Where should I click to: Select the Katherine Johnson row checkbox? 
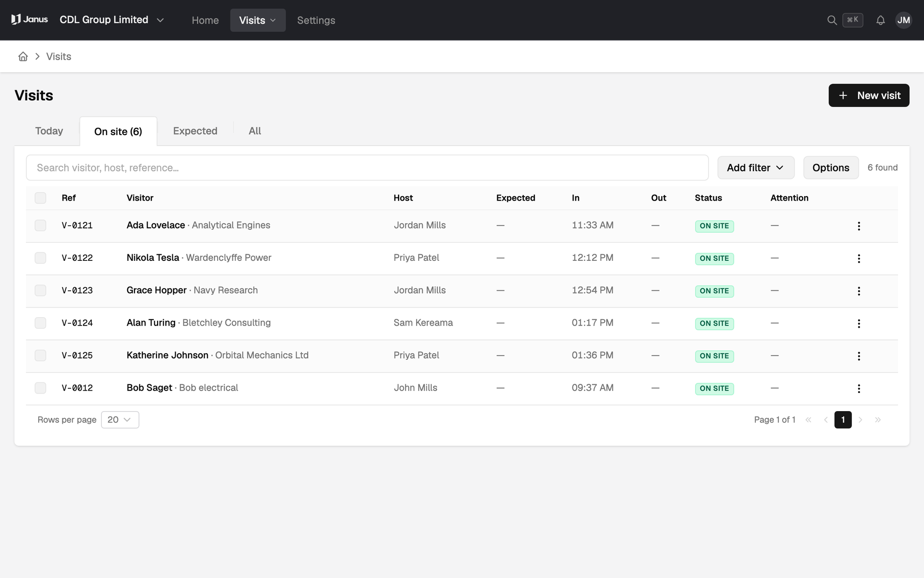point(40,355)
